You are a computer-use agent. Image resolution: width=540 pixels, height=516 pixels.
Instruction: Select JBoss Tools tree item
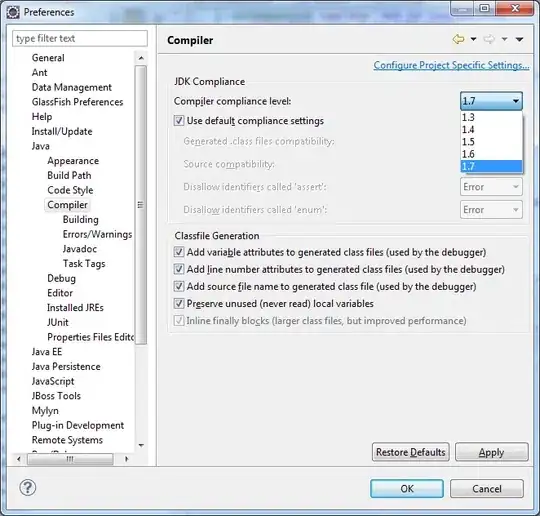tap(56, 396)
